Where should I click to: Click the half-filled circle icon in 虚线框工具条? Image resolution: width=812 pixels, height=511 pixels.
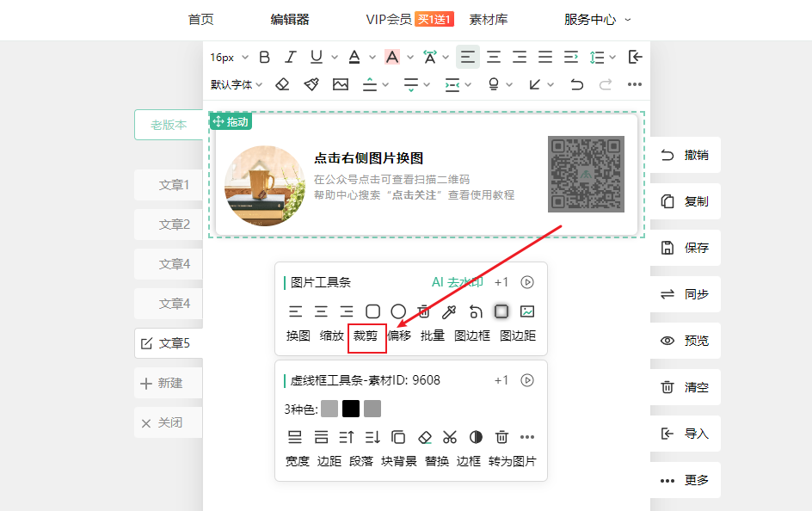[476, 438]
